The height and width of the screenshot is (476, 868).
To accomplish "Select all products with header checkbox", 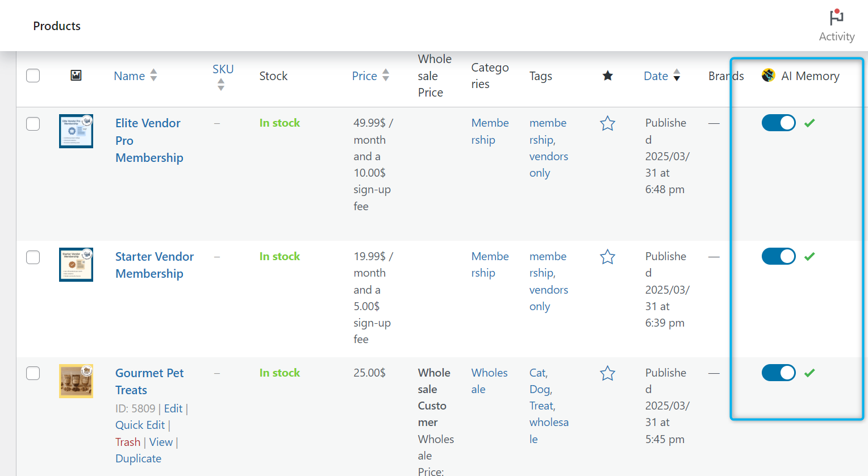I will (x=33, y=76).
